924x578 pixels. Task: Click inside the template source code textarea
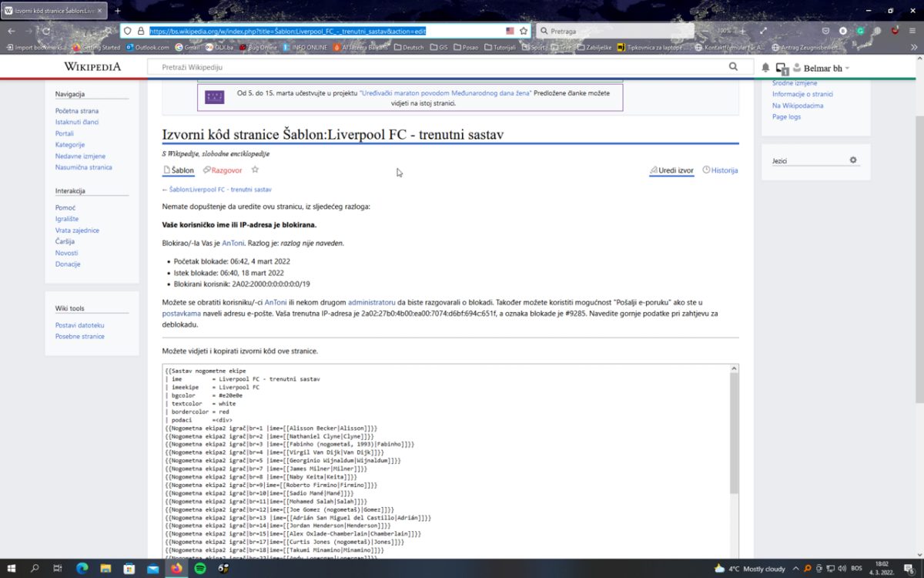point(446,462)
